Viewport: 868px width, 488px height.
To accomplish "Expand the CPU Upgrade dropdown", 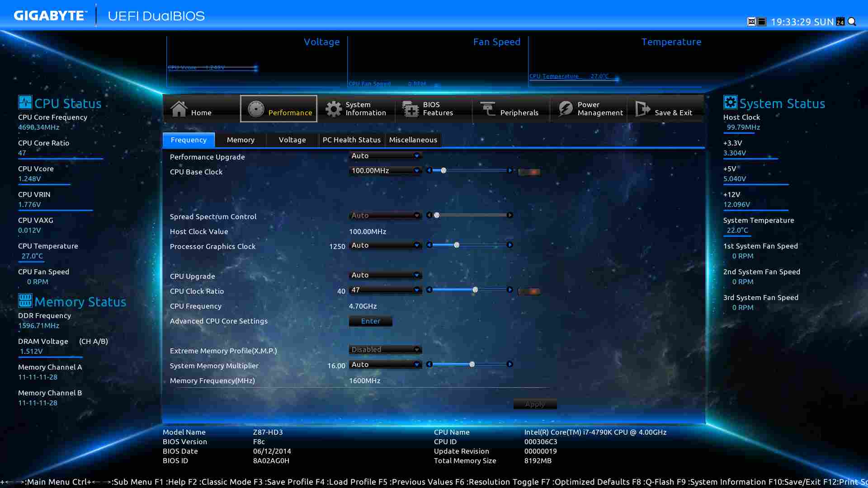I will (385, 275).
